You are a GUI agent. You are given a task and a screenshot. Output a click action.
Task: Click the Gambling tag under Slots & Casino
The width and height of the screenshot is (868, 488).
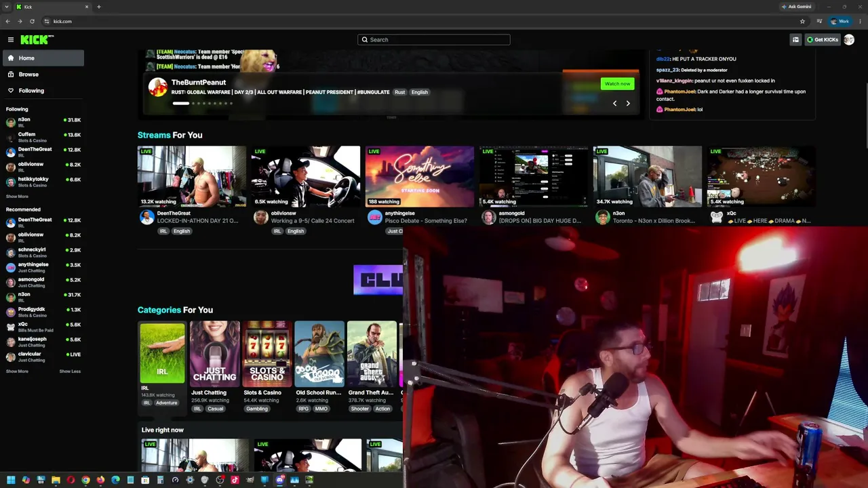(257, 409)
